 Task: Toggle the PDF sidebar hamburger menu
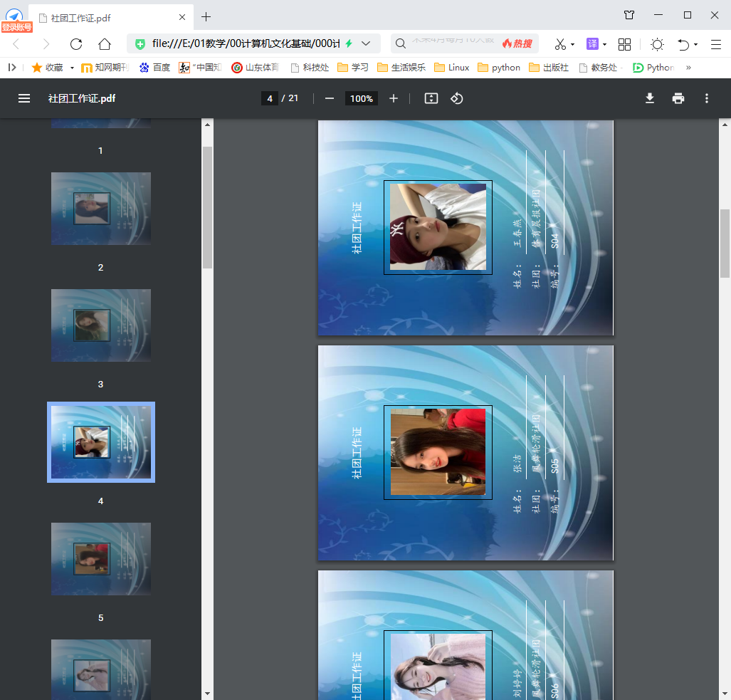[24, 98]
